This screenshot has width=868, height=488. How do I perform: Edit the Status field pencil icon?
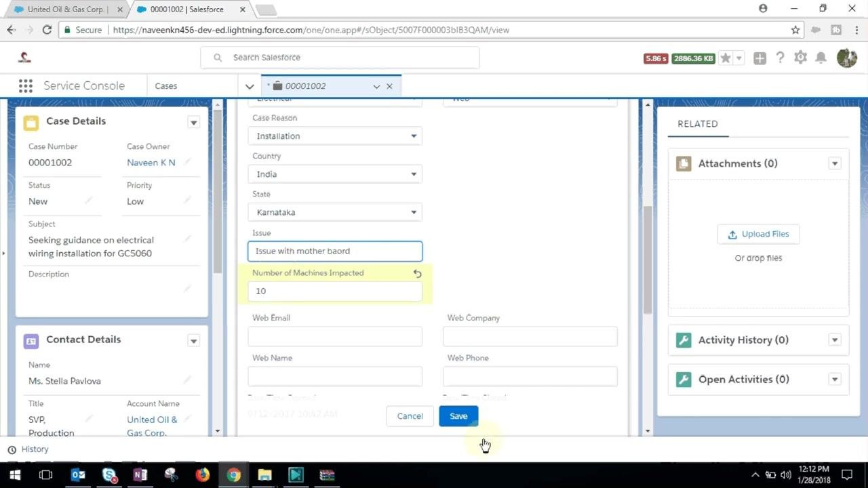click(89, 201)
